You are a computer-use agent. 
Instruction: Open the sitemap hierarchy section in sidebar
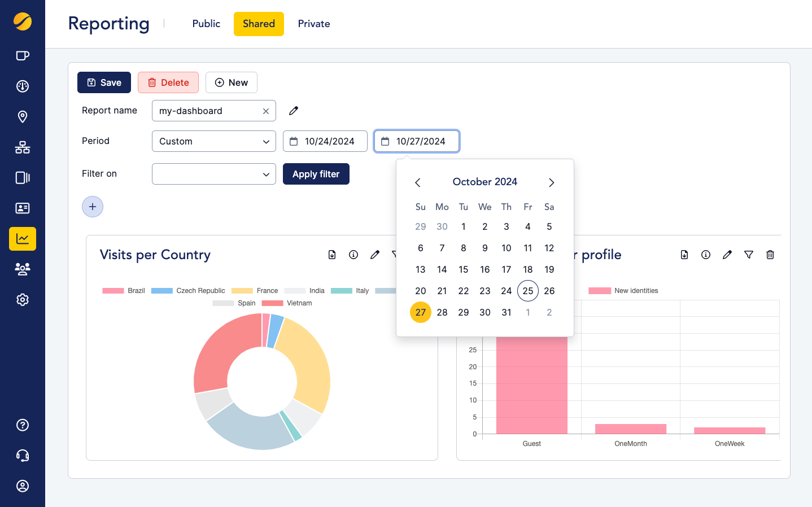pos(23,147)
